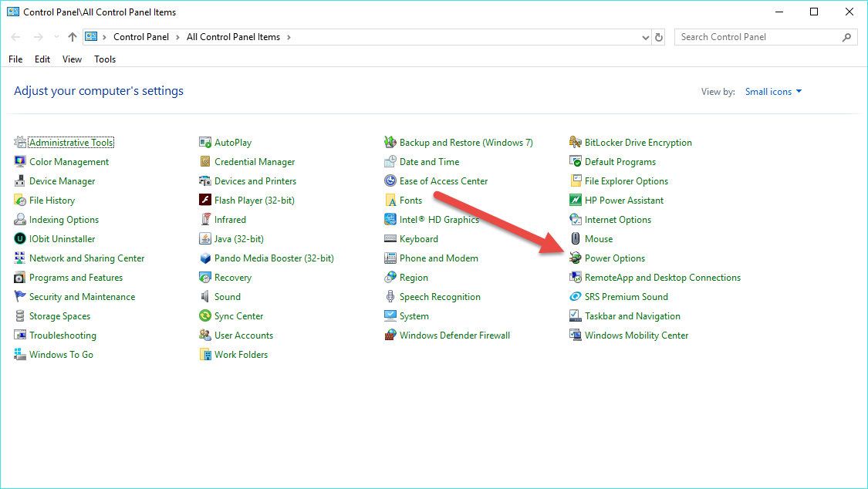Open the Sound speaker icon
This screenshot has width=868, height=489.
204,296
